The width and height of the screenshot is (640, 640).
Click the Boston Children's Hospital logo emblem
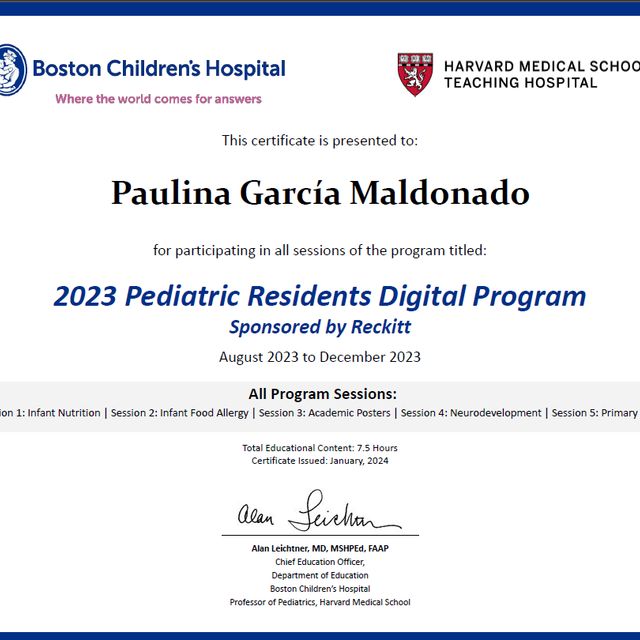[12, 70]
